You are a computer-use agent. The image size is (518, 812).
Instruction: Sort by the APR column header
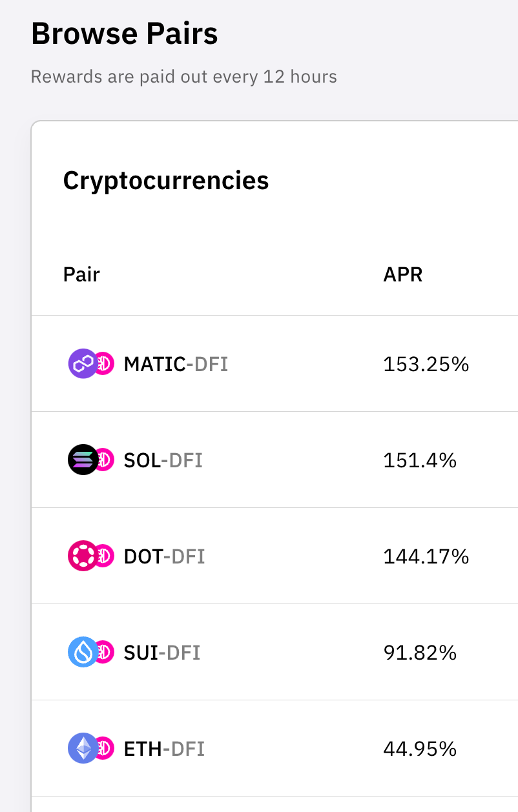pos(402,275)
